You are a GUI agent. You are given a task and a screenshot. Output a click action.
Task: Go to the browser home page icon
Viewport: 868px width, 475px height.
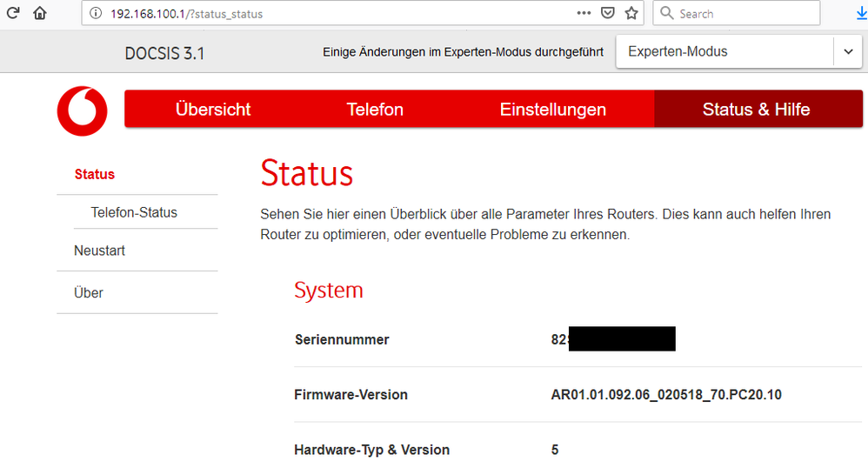(40, 13)
